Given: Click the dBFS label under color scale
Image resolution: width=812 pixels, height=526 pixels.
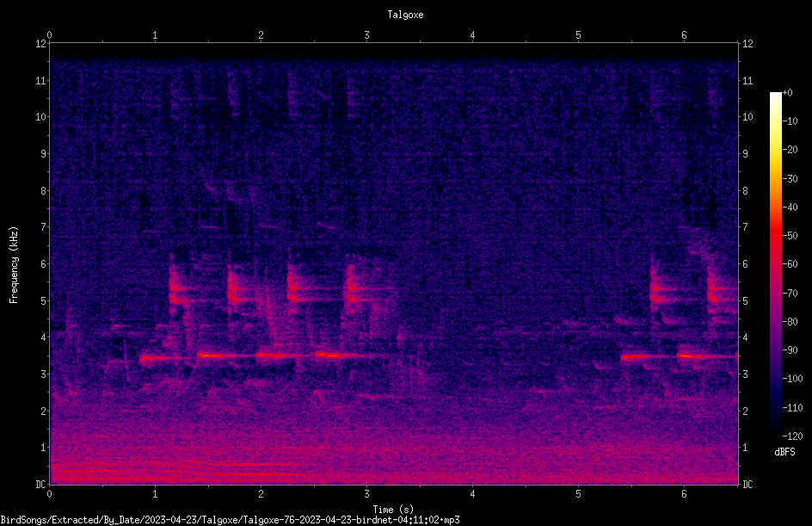Looking at the screenshot, I should point(784,452).
